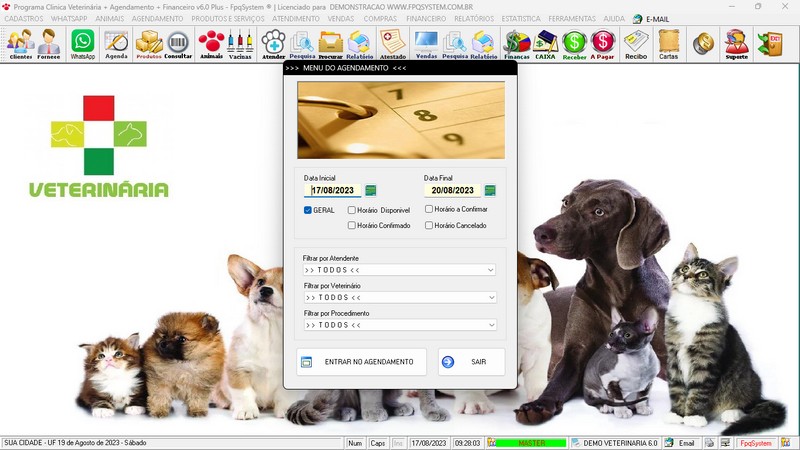Open the CAIXA toolbar icon
This screenshot has height=450, width=800.
click(545, 43)
